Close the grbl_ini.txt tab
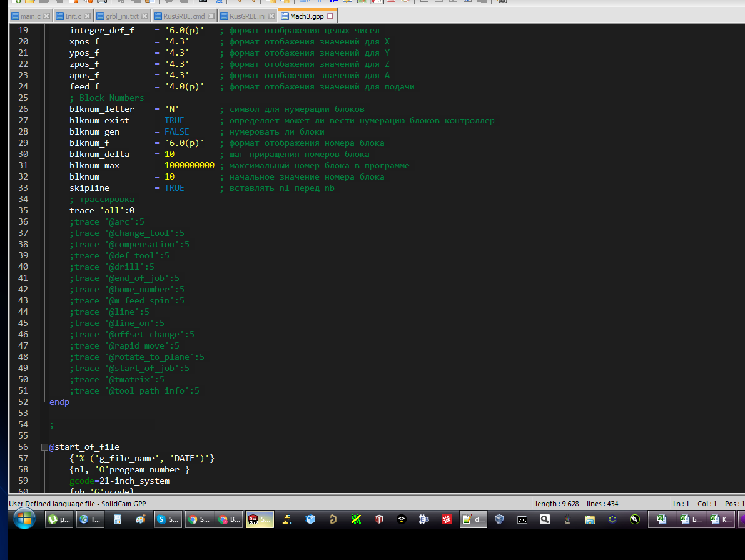The height and width of the screenshot is (560, 745). 145,16
